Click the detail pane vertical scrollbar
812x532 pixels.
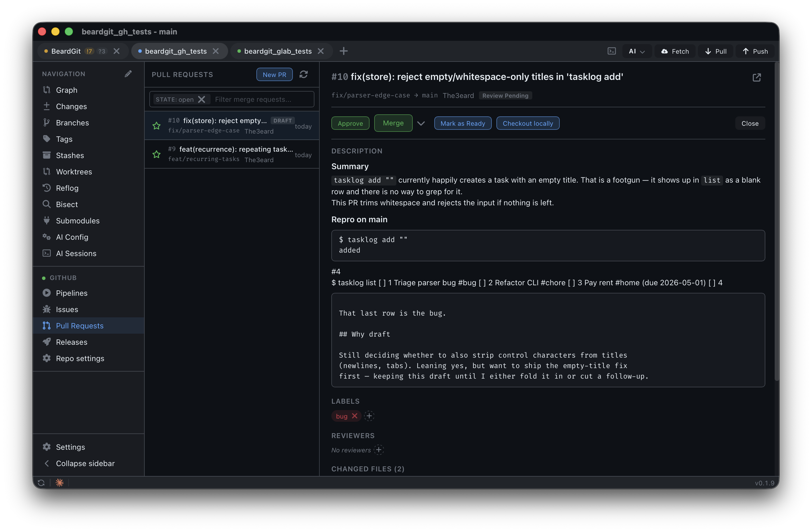776,222
